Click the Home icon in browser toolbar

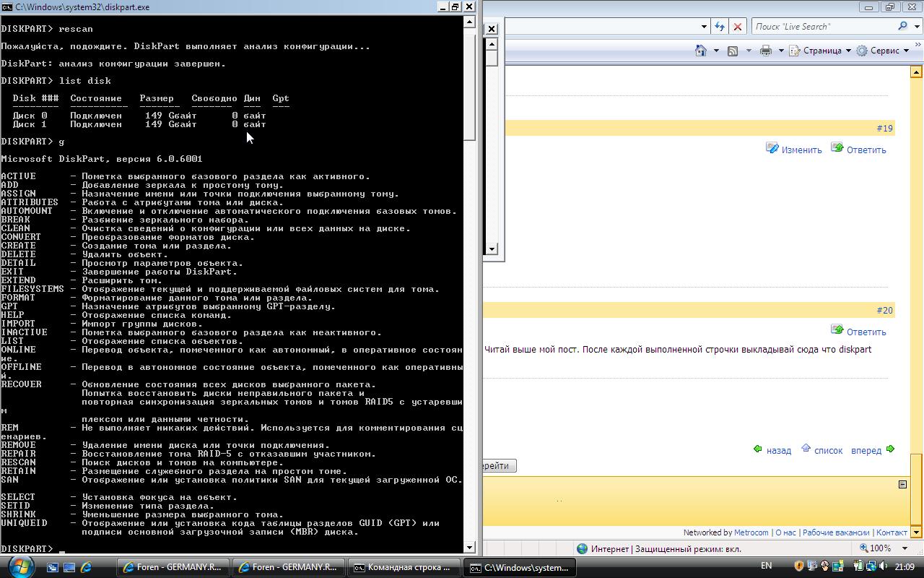pos(700,51)
